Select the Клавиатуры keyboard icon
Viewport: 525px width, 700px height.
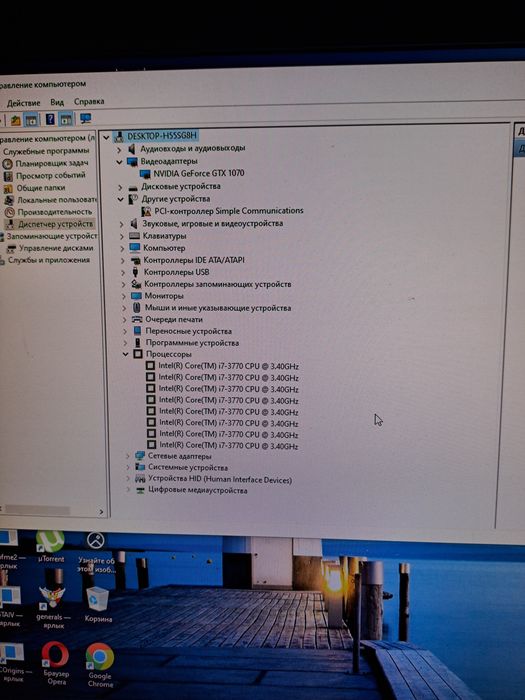pyautogui.click(x=134, y=236)
